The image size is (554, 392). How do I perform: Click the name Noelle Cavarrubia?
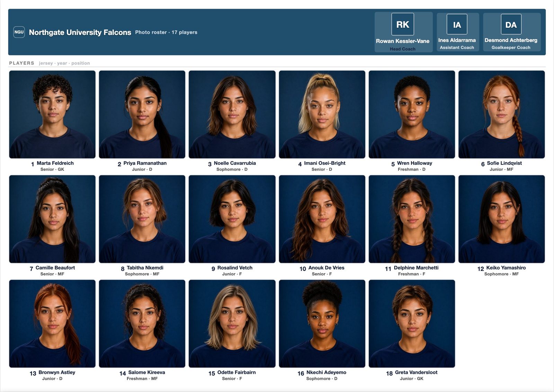tap(235, 163)
